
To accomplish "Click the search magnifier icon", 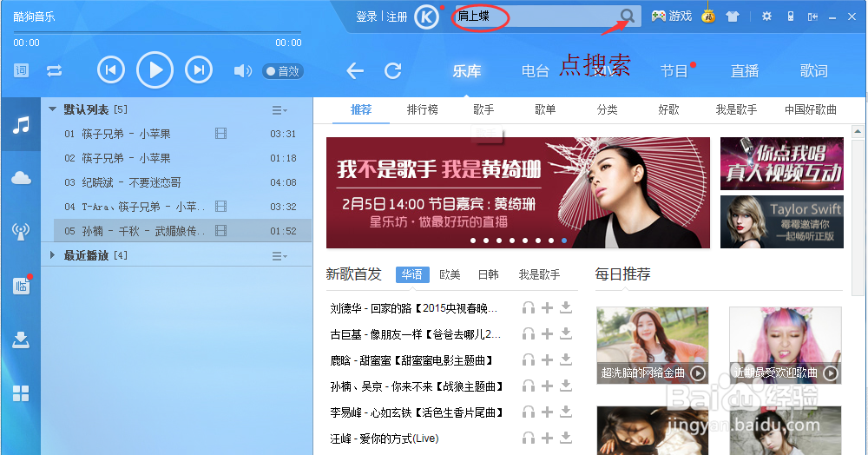I will [628, 16].
